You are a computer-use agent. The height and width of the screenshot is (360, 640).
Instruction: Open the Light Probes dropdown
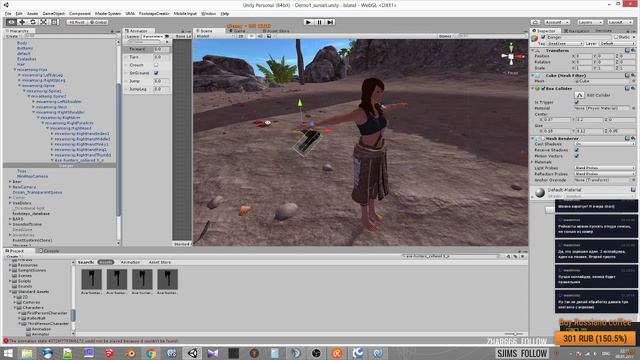604,168
